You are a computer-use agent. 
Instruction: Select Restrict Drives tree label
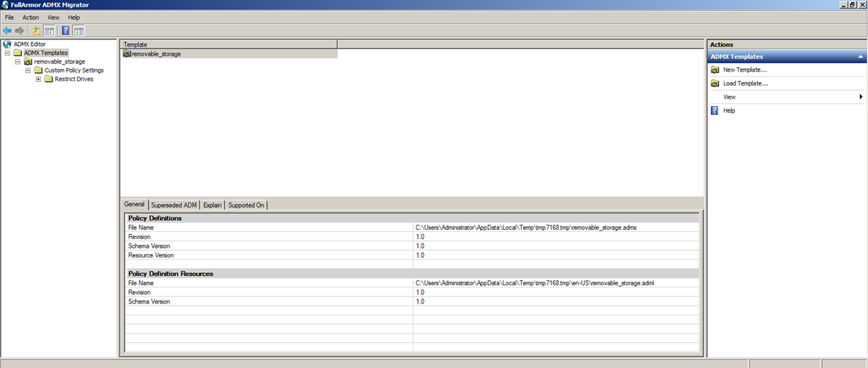75,79
